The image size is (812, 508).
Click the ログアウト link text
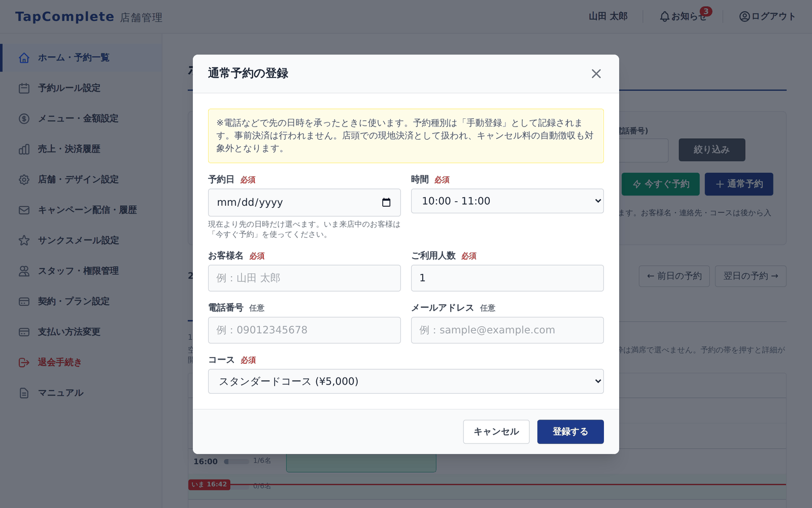pos(773,17)
